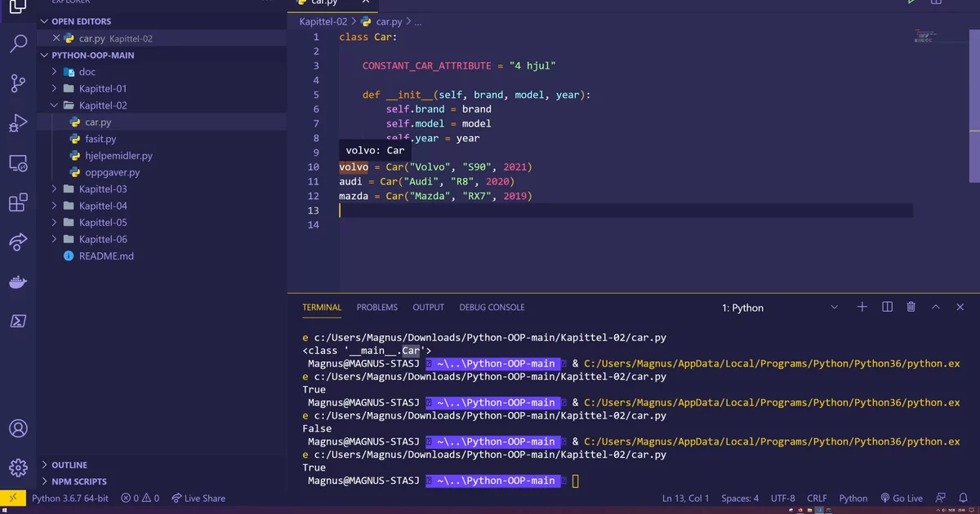Click the CONSTANT_CAR_ATTRIBUTE text on line 3

(x=427, y=65)
